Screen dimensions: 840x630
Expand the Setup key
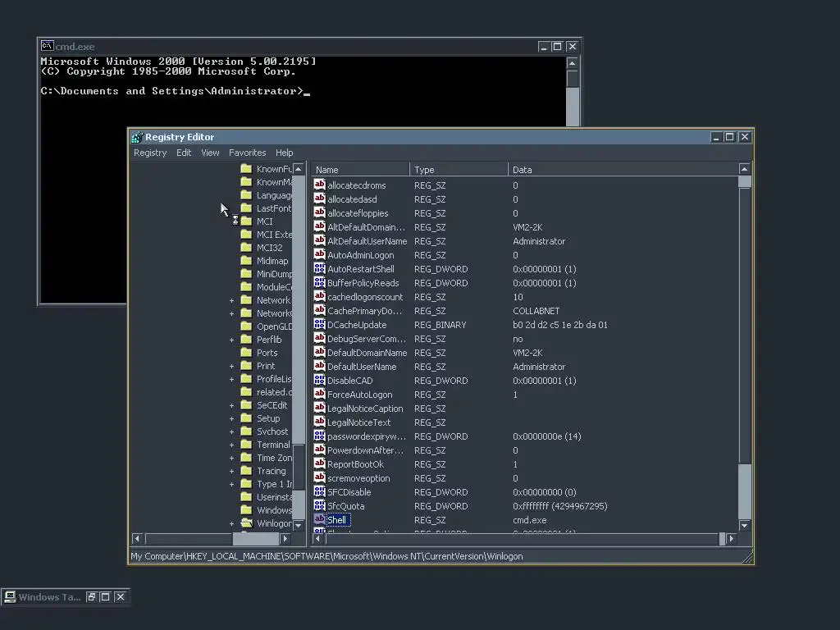[x=232, y=419]
